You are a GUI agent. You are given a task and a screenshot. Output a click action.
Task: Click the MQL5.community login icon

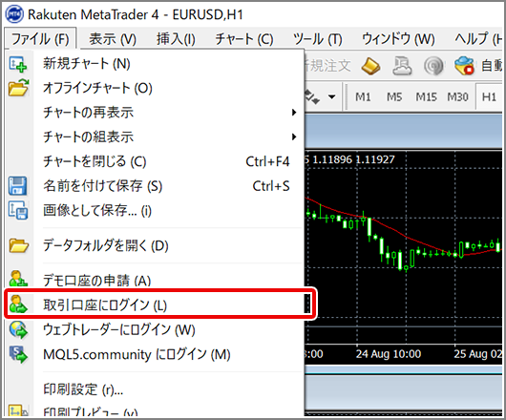(x=18, y=354)
